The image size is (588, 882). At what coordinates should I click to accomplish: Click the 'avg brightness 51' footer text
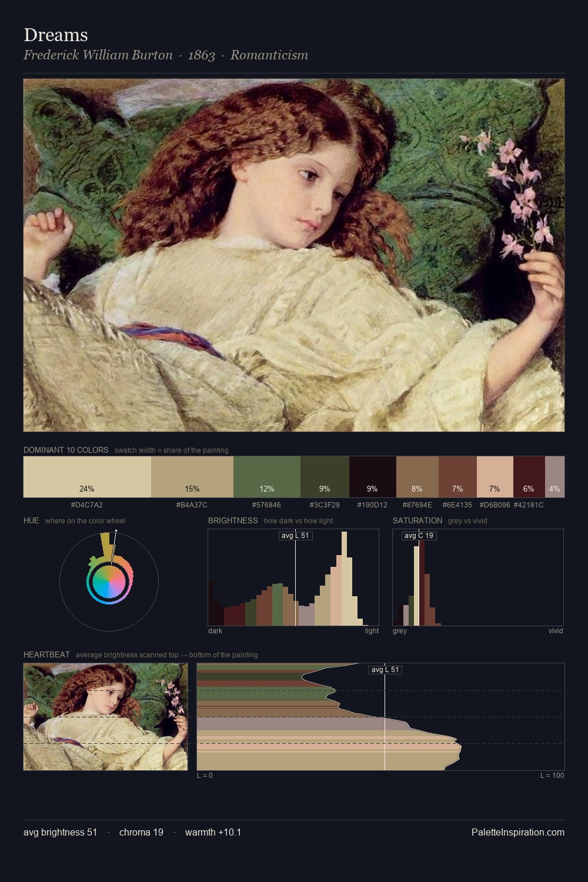point(61,832)
